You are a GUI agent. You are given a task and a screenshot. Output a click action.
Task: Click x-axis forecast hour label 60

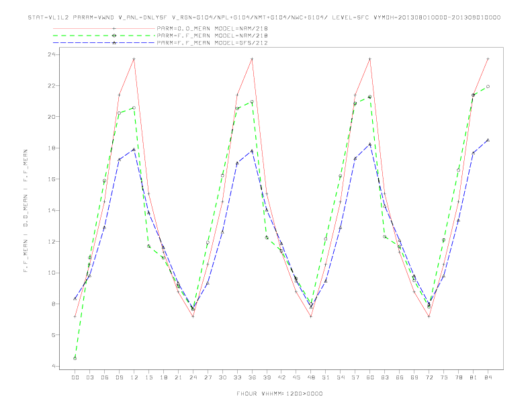(370, 377)
